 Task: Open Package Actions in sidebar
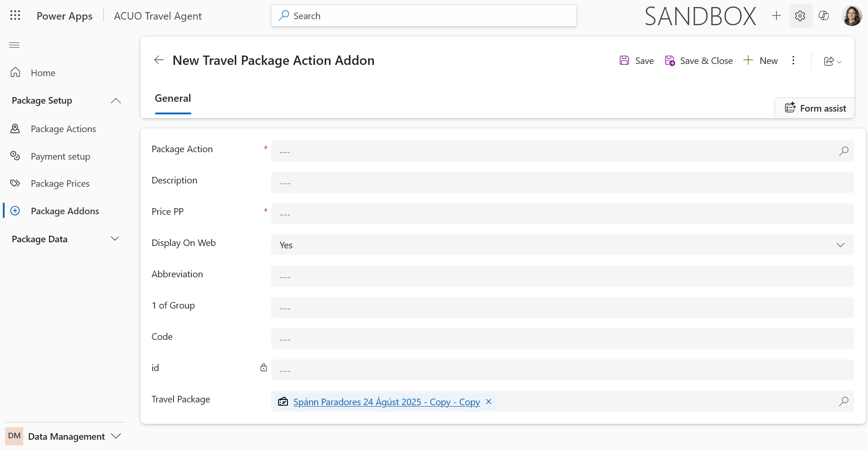pyautogui.click(x=63, y=129)
